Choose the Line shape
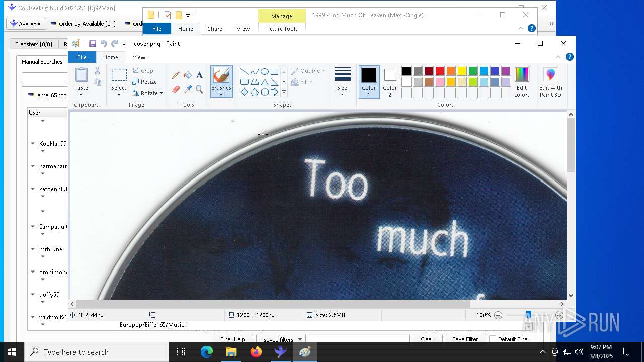Viewport: 644px width, 362px height. pyautogui.click(x=244, y=71)
